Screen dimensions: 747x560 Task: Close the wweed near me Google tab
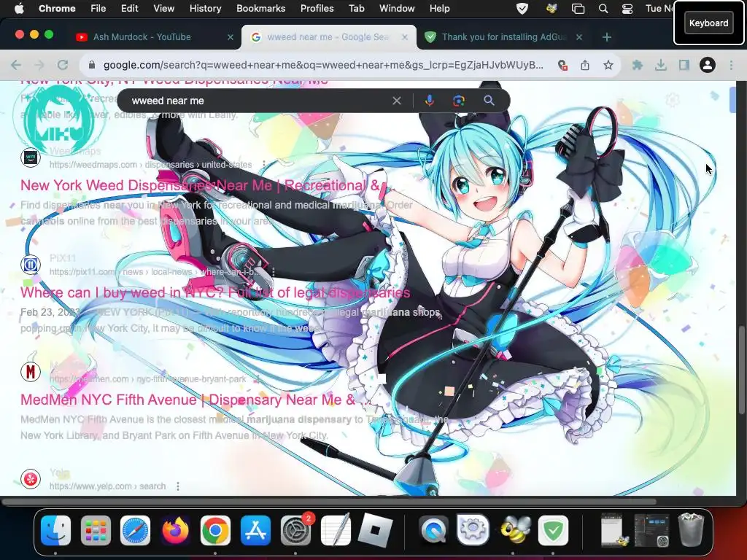tap(405, 36)
